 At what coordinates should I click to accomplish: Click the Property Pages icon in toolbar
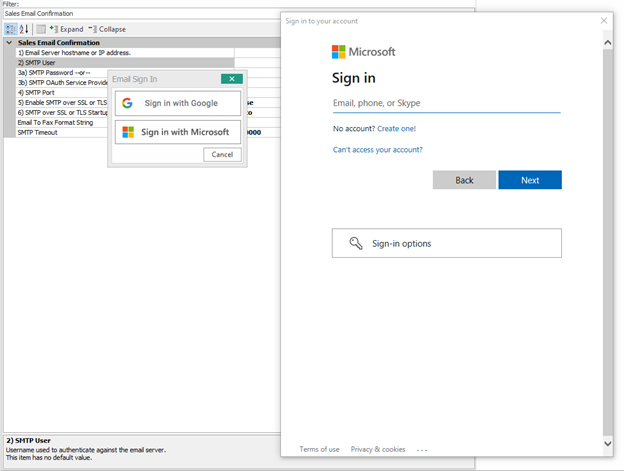[40, 29]
